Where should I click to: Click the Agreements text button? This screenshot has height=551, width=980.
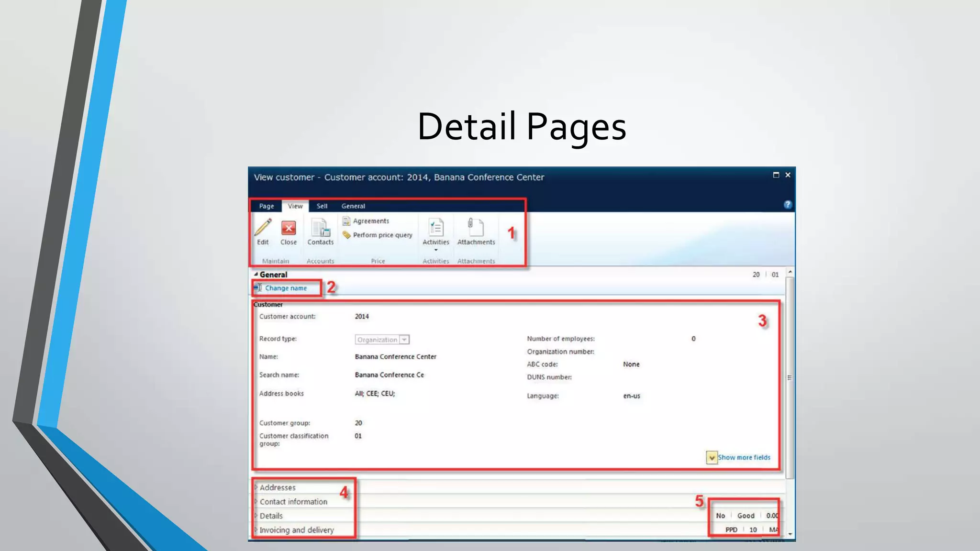[371, 221]
